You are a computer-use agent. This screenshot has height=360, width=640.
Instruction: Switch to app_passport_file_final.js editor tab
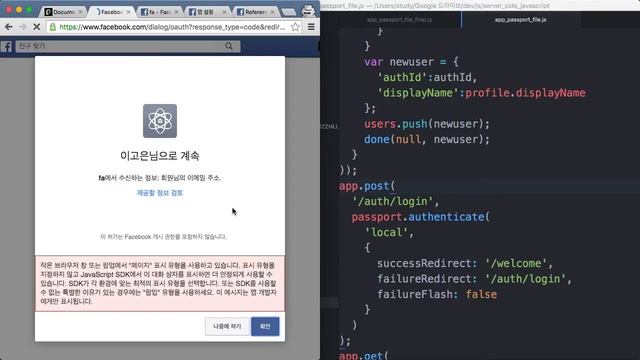[399, 20]
